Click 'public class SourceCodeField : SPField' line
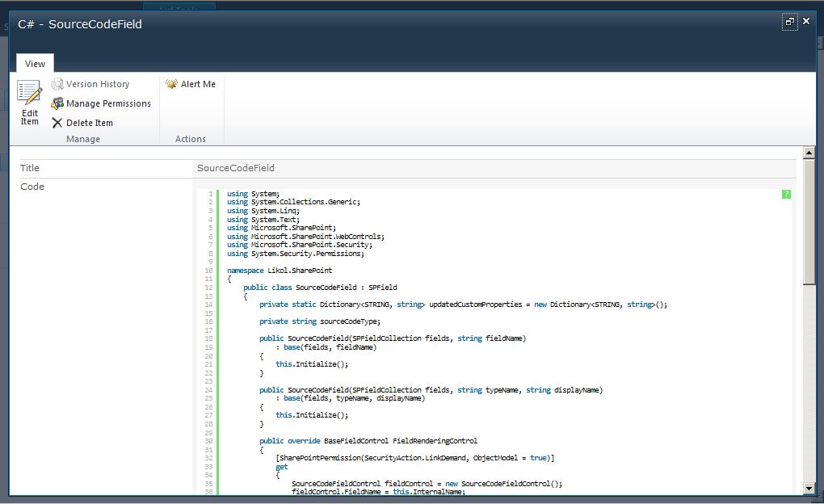Viewport: 824px width, 504px height. [x=320, y=288]
